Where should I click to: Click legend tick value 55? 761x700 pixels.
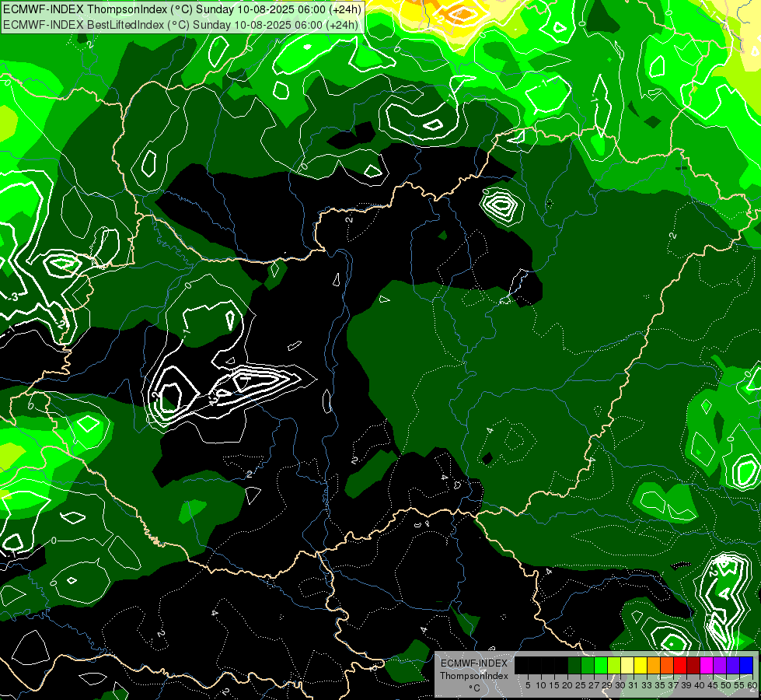point(740,685)
